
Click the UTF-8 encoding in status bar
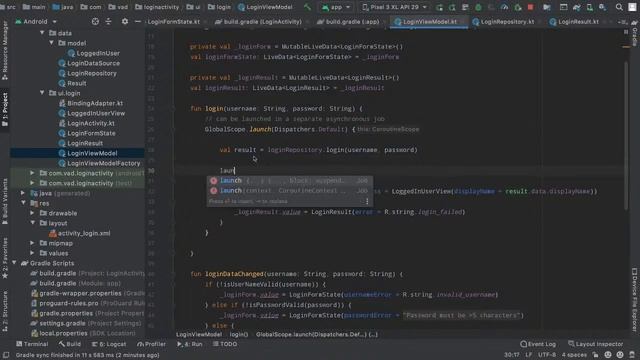(547, 355)
